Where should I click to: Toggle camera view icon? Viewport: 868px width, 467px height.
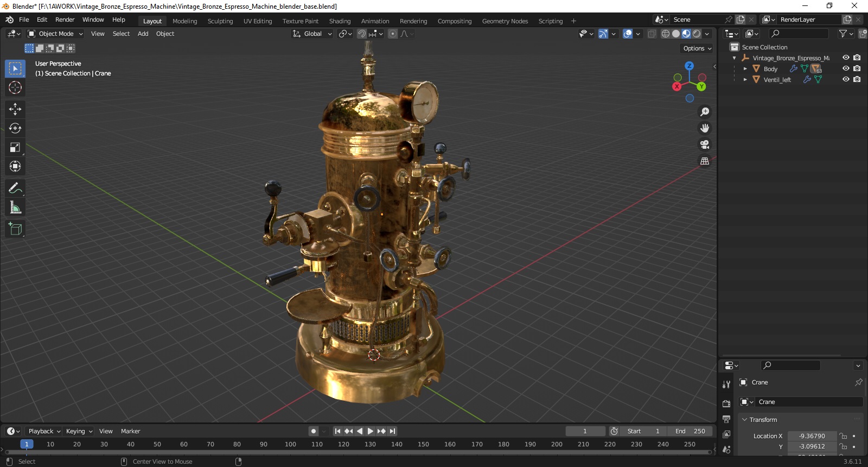click(705, 144)
